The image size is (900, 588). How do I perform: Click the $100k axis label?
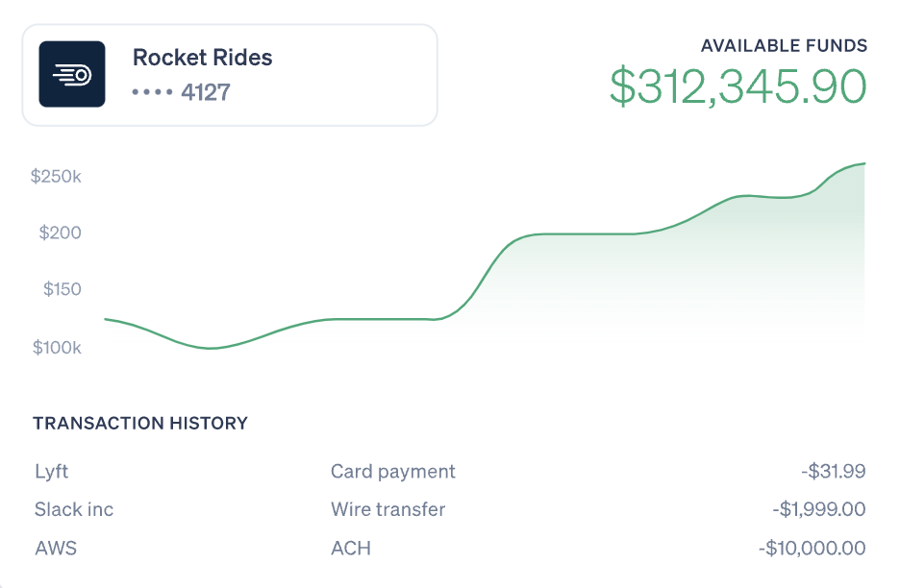tap(58, 347)
